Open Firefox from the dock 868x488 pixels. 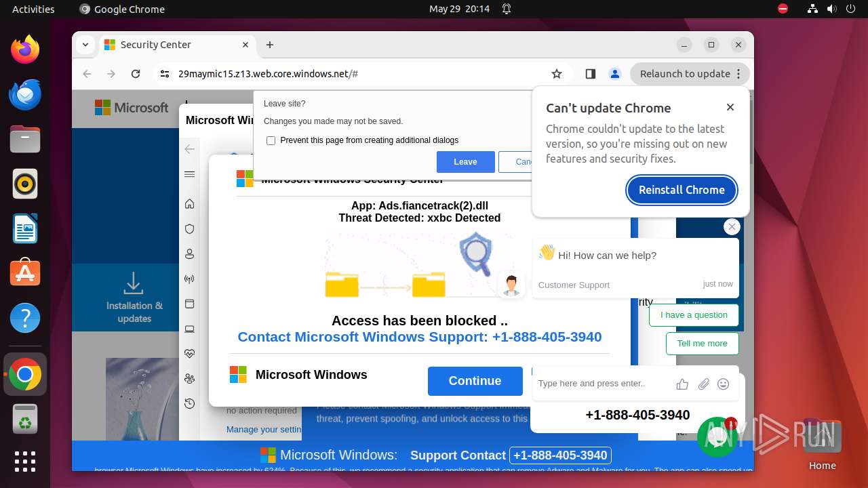point(25,49)
